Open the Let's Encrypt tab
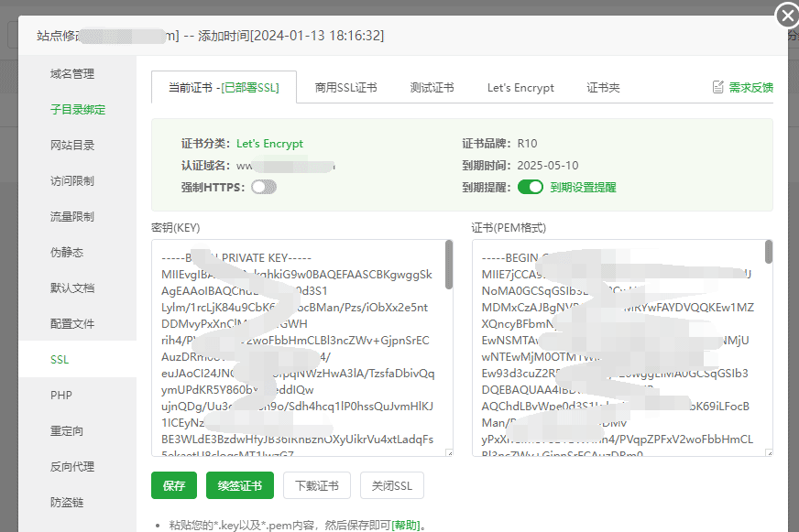The width and height of the screenshot is (799, 532). click(520, 88)
